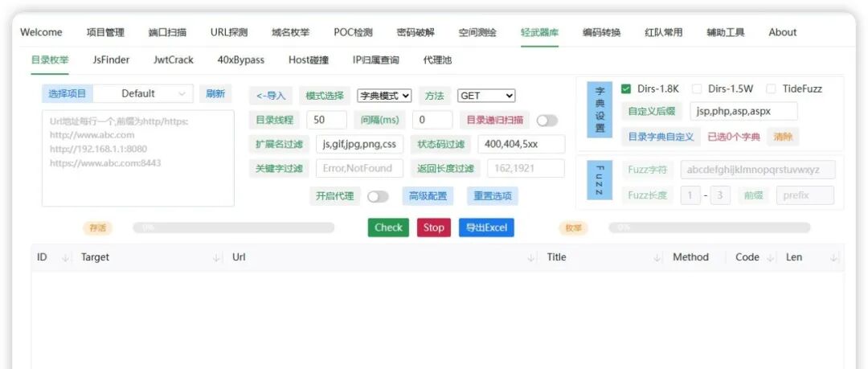This screenshot has width=868, height=369.
Task: Click the 重置选项 reset button
Action: pos(493,196)
